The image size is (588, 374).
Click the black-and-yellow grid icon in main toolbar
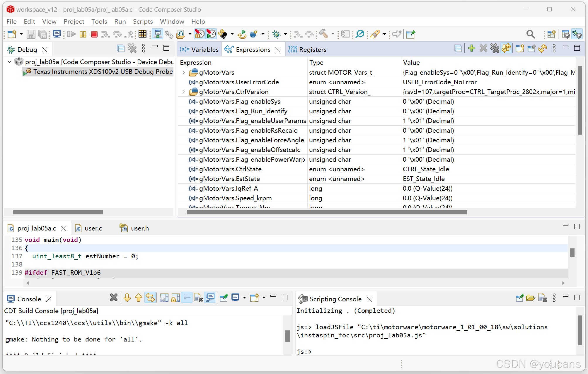(142, 34)
